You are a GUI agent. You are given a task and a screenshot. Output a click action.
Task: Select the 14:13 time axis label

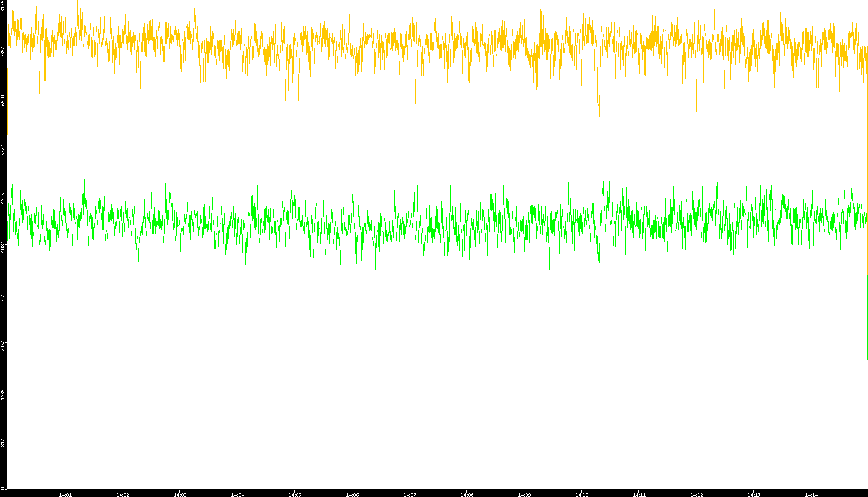point(754,495)
